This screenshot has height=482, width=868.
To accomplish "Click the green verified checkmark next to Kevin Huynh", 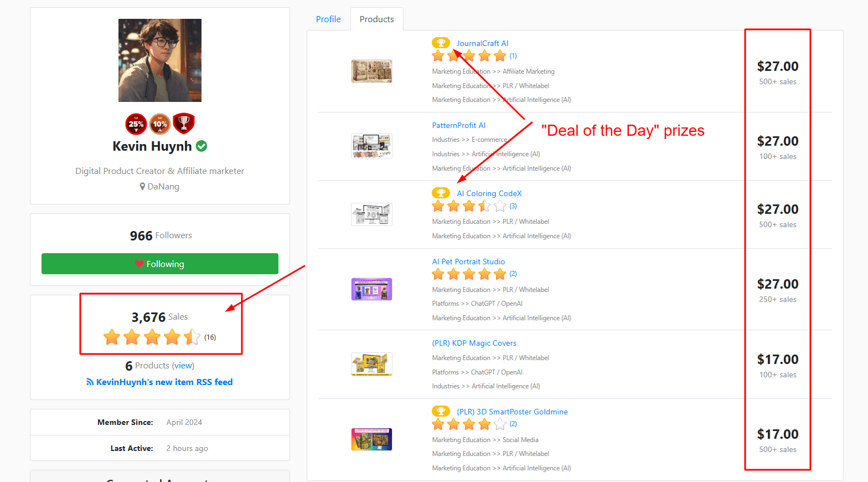I will pyautogui.click(x=201, y=146).
